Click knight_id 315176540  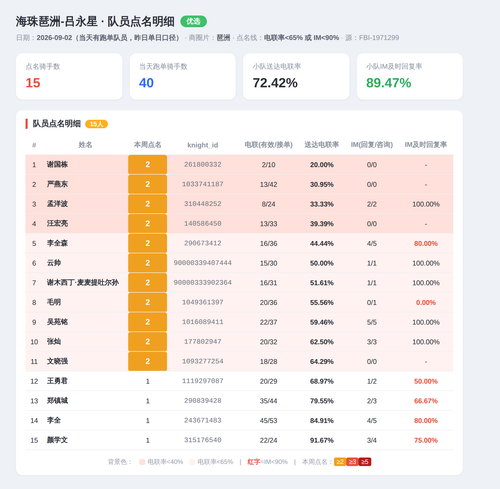pos(203,440)
